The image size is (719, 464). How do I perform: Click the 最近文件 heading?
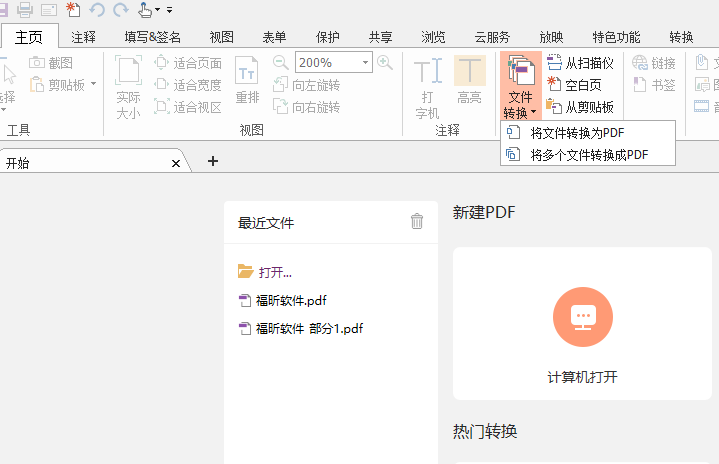[266, 223]
